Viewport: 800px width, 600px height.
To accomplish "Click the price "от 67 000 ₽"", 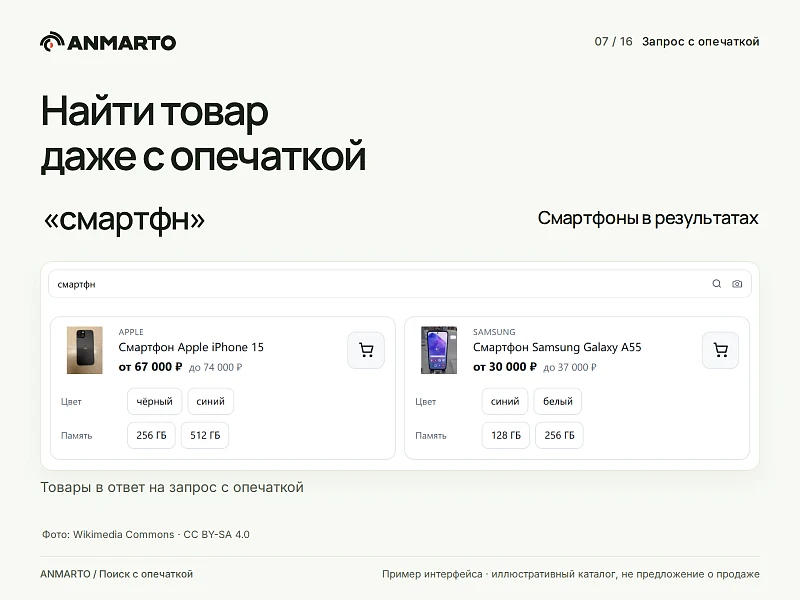I will (150, 367).
